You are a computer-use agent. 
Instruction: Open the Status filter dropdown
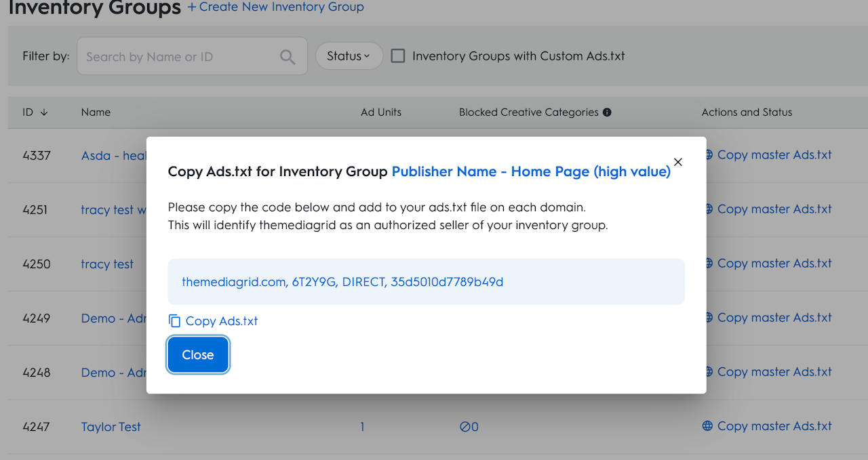coord(349,56)
